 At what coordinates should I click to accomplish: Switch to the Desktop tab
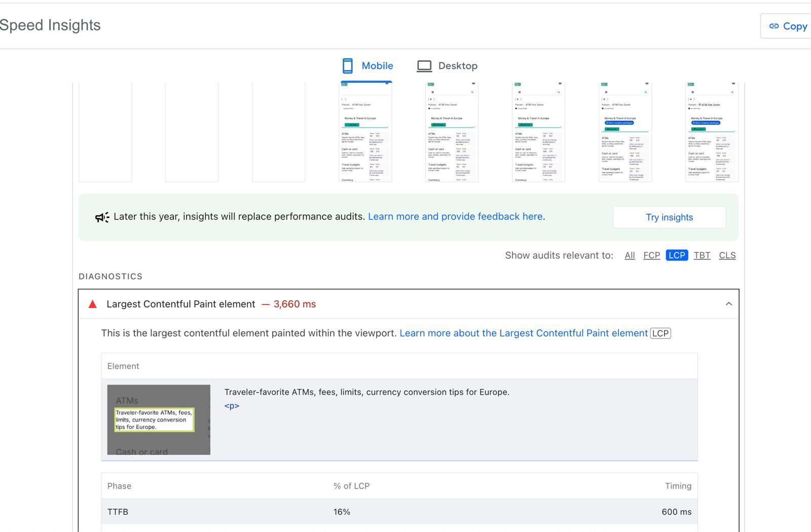[x=447, y=66]
